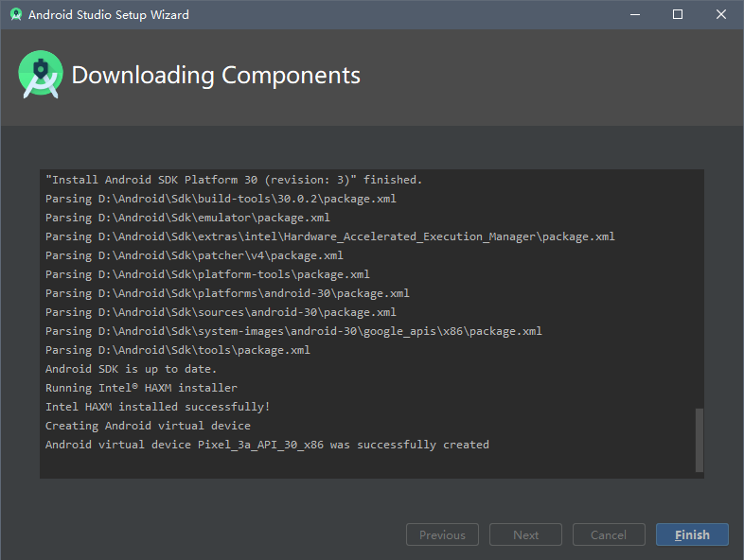The width and height of the screenshot is (744, 560).
Task: Click the emulator\package.xml parsing line
Action: (x=187, y=218)
